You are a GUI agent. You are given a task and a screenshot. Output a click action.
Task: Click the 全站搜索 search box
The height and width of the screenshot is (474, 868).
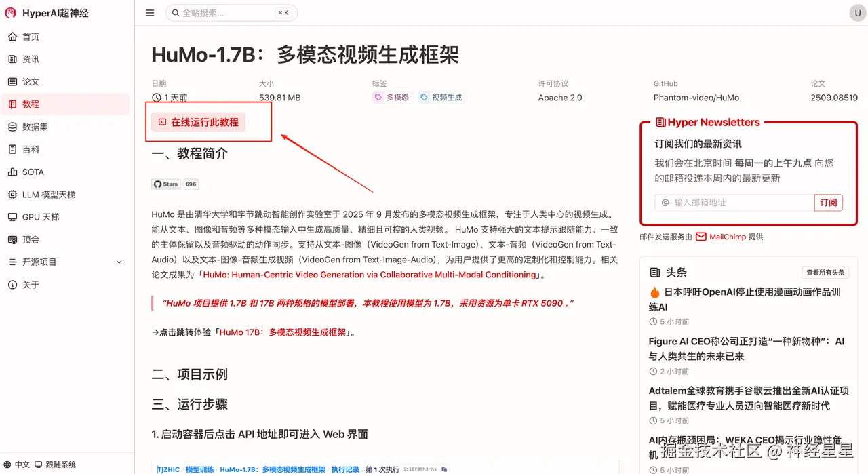pyautogui.click(x=231, y=13)
